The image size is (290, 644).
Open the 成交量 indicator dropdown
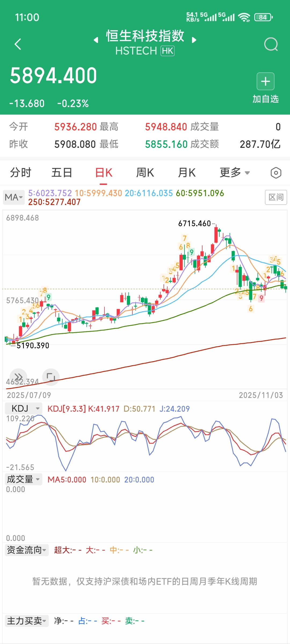[24, 479]
